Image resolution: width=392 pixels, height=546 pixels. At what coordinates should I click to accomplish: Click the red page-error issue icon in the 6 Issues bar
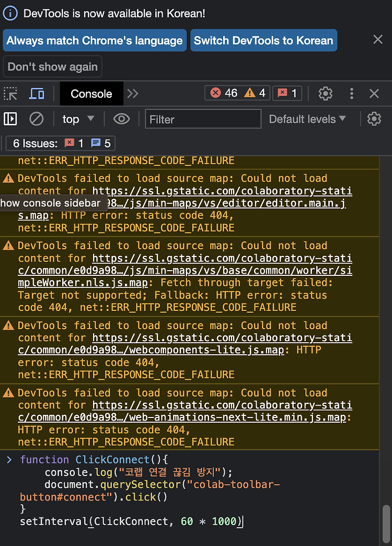(70, 143)
